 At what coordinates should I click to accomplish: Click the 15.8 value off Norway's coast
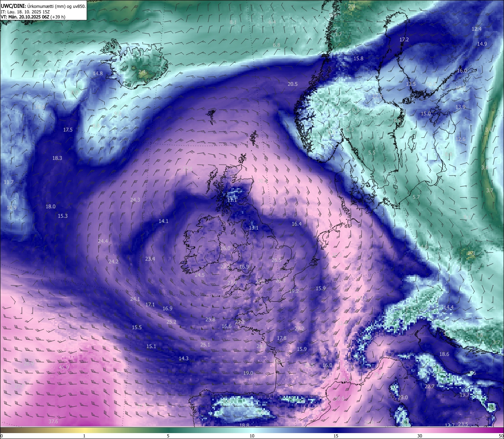[358, 58]
